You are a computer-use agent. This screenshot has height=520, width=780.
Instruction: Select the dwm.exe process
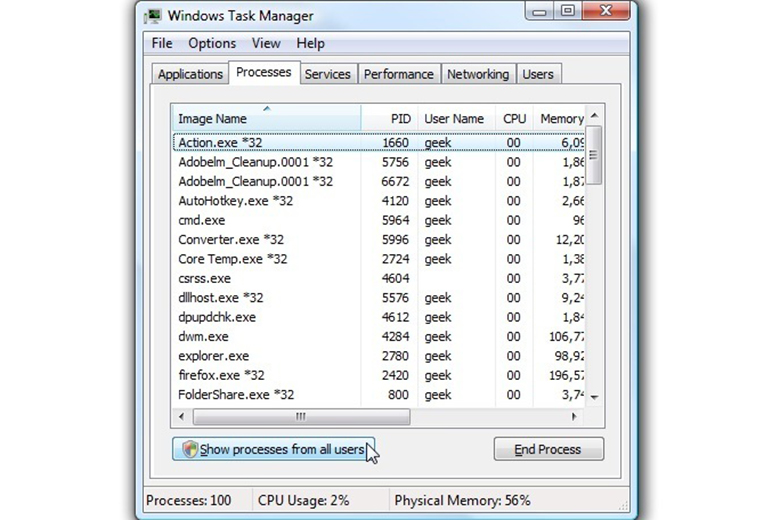379,337
